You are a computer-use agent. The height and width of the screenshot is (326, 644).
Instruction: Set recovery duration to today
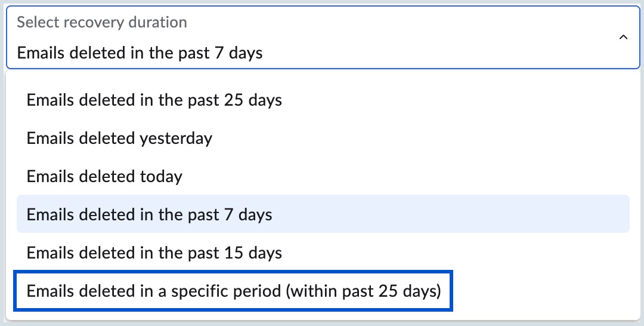click(104, 176)
